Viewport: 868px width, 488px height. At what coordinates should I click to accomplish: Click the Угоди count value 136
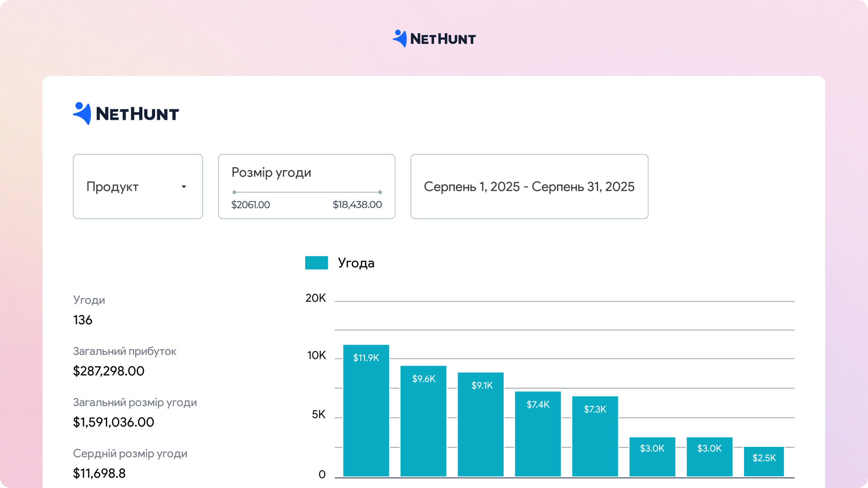pos(83,320)
